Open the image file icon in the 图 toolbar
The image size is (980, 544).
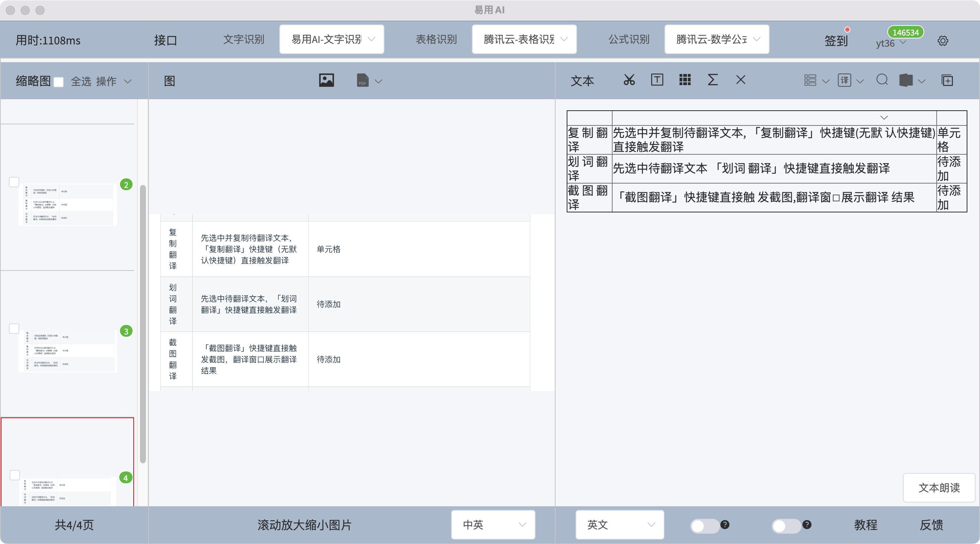[326, 80]
